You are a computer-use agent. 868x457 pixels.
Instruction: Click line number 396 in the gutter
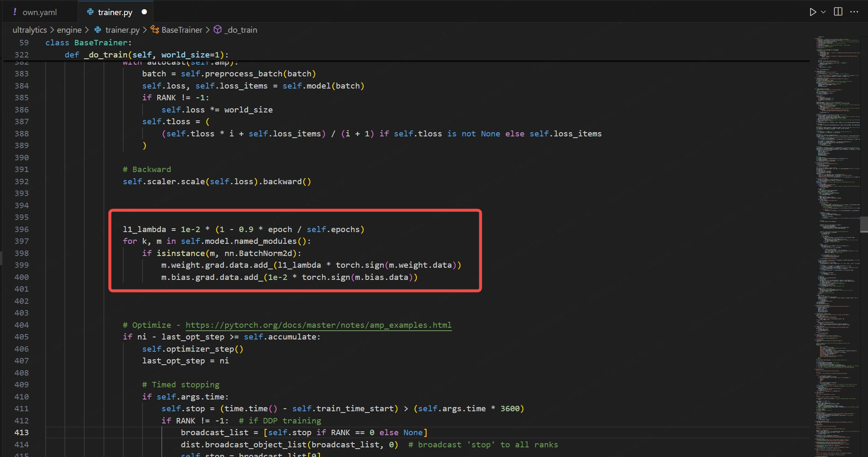(x=22, y=229)
